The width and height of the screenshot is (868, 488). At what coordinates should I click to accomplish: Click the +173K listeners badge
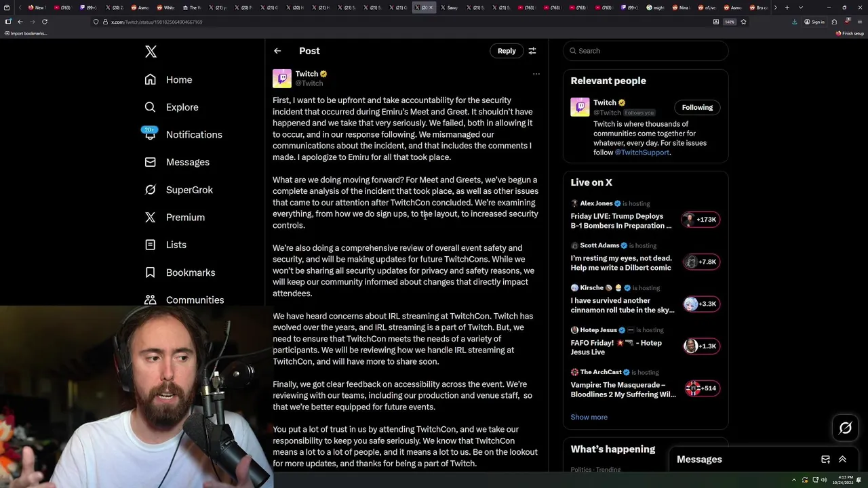pos(701,220)
